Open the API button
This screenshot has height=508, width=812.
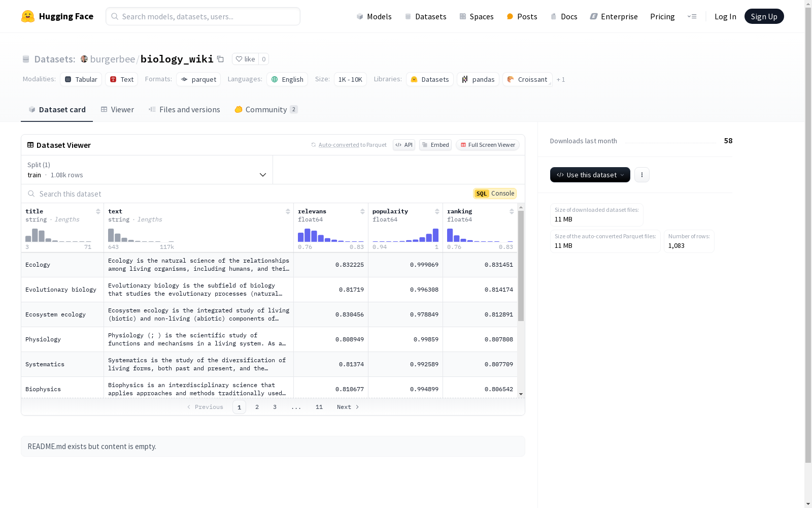click(x=404, y=145)
